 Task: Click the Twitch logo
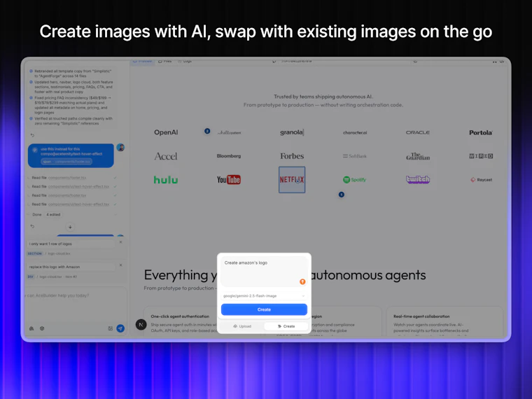coord(418,179)
